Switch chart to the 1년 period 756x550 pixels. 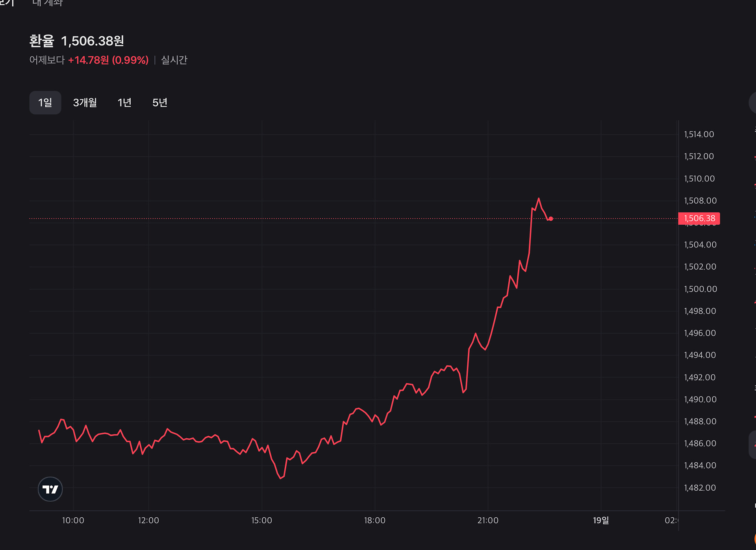(124, 103)
